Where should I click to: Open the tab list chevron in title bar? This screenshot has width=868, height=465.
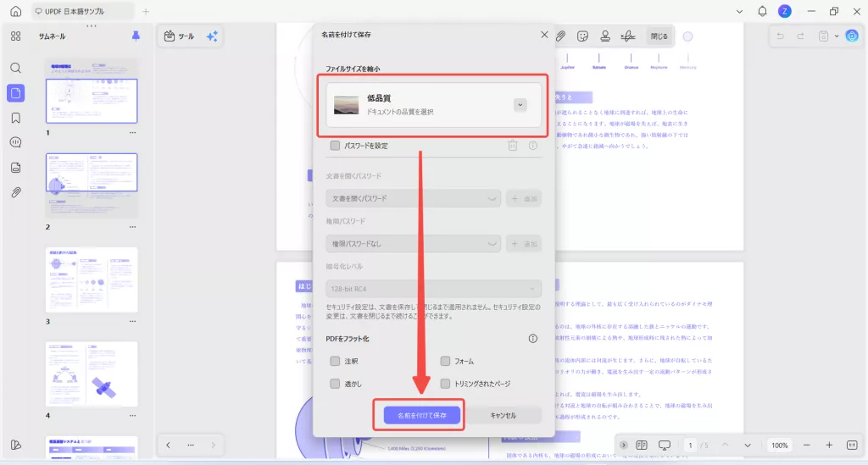point(739,11)
